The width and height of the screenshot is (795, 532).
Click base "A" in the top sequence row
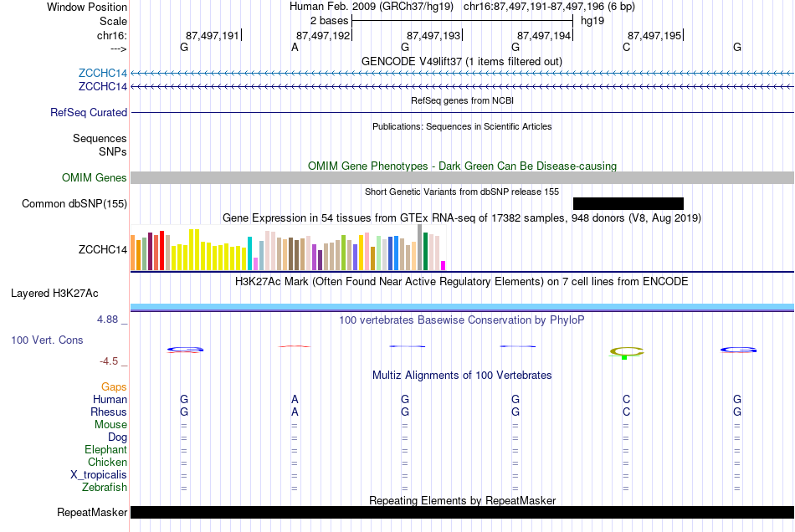[295, 47]
